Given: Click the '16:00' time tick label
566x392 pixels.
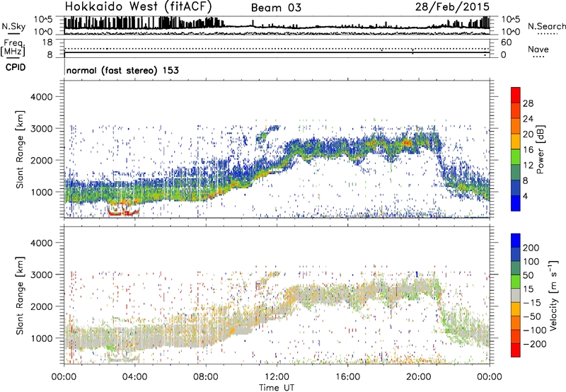Looking at the screenshot, I should pos(347,377).
